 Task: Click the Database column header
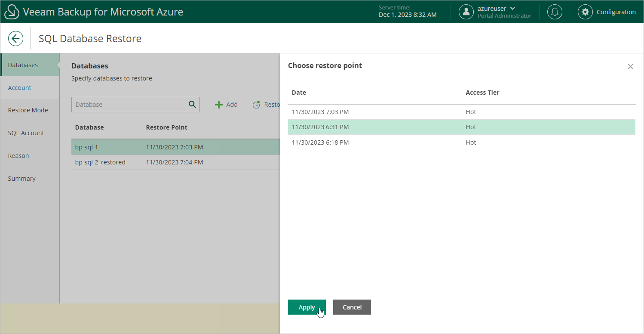point(89,127)
